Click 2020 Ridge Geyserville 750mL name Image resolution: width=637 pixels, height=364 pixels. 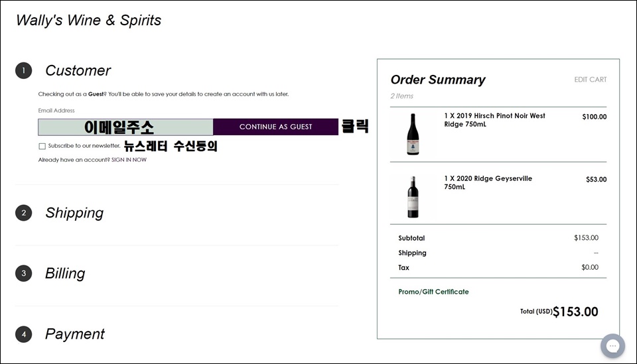488,182
